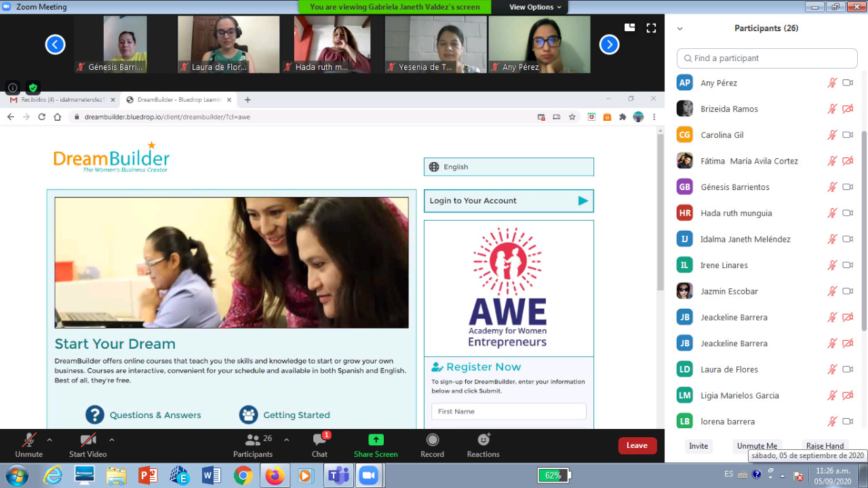Open Google Chrome from the taskbar
The width and height of the screenshot is (868, 488).
tap(243, 475)
